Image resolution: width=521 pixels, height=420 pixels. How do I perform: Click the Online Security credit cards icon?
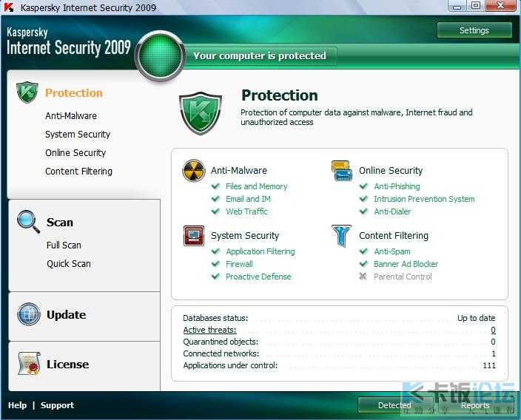click(x=342, y=171)
